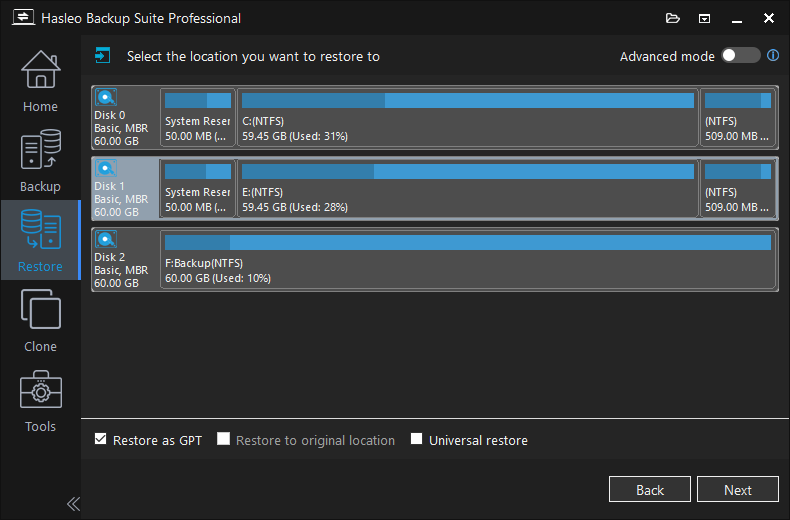Click the Back button
The height and width of the screenshot is (520, 790).
click(x=649, y=489)
